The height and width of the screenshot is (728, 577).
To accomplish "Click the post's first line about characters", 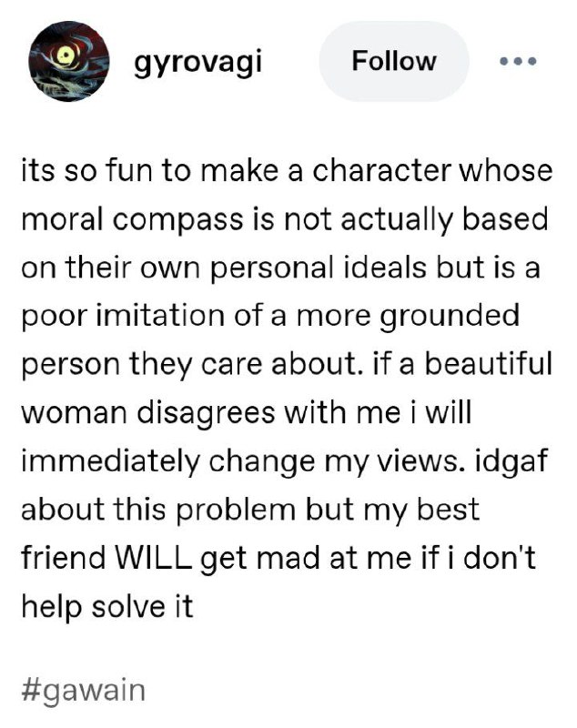I will 287,170.
